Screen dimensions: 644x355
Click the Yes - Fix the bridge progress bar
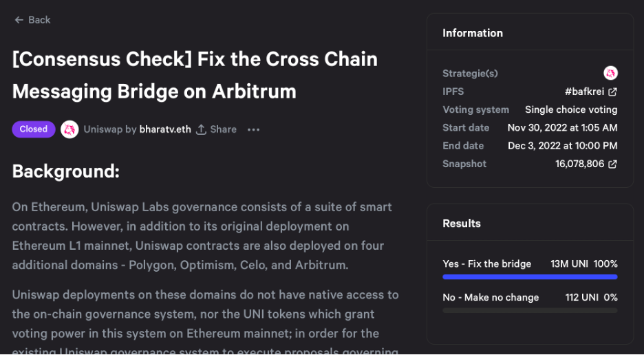530,277
